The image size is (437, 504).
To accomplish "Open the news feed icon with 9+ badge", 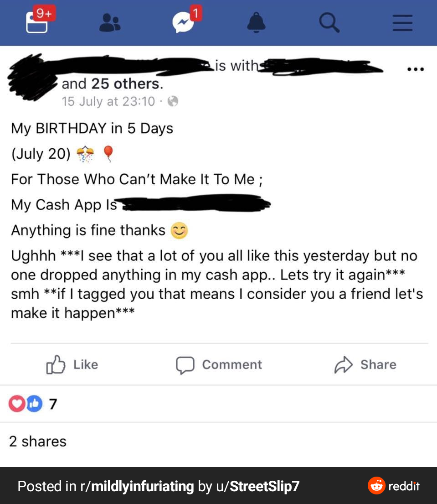I will coord(37,22).
